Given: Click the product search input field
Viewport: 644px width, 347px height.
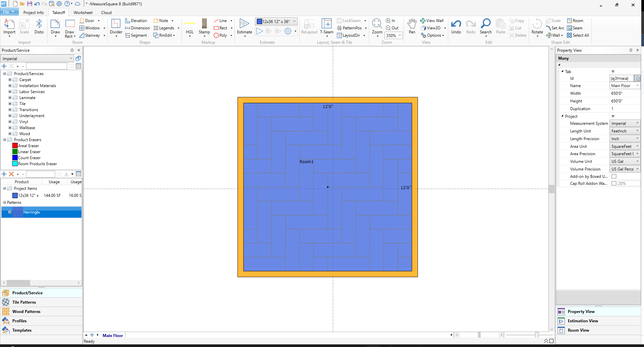Looking at the screenshot, I should click(x=46, y=66).
